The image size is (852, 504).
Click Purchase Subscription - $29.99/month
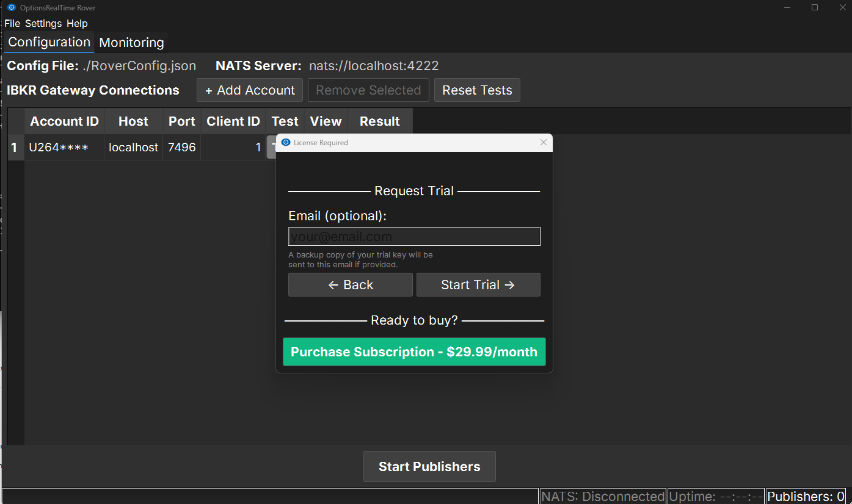(414, 352)
